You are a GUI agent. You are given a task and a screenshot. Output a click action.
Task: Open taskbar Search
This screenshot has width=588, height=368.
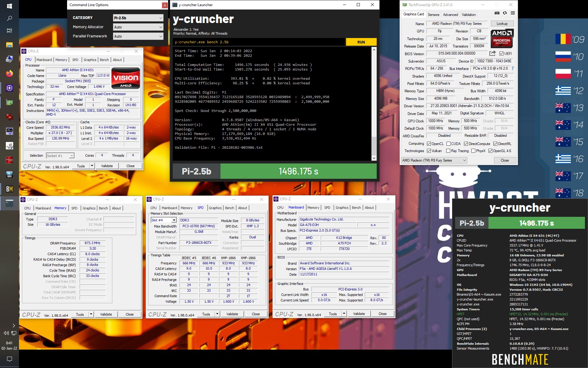tap(9, 19)
